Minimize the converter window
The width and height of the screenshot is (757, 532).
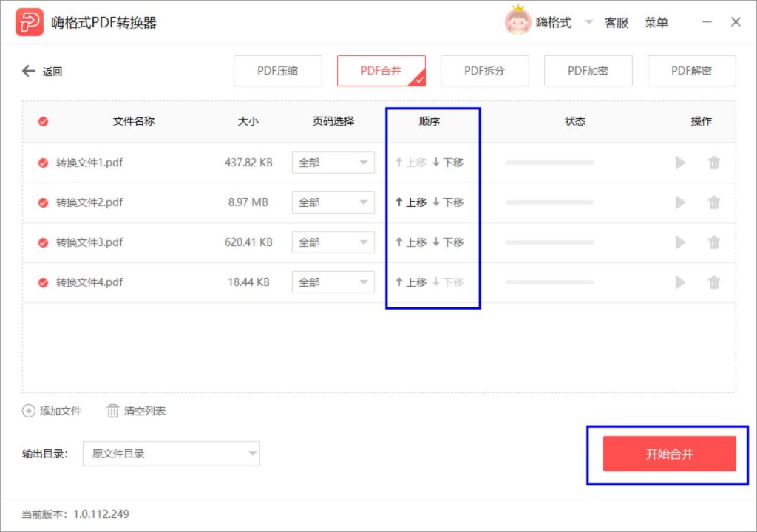click(x=707, y=21)
